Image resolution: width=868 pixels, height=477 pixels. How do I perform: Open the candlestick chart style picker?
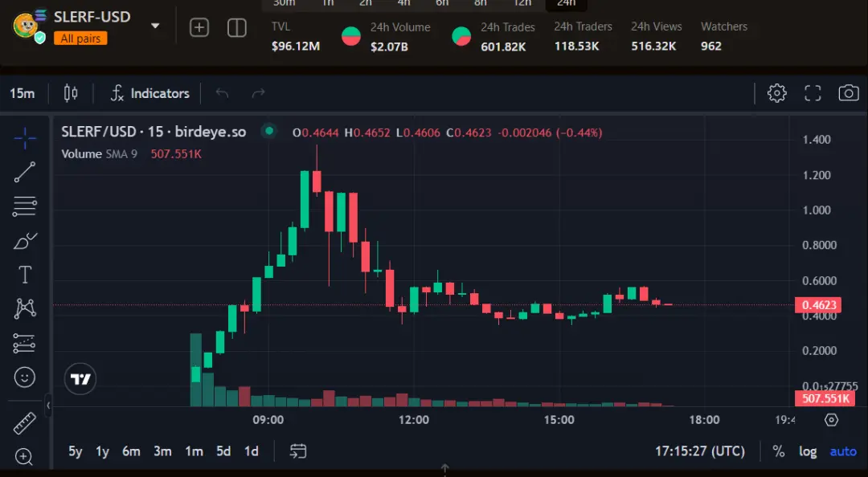71,93
